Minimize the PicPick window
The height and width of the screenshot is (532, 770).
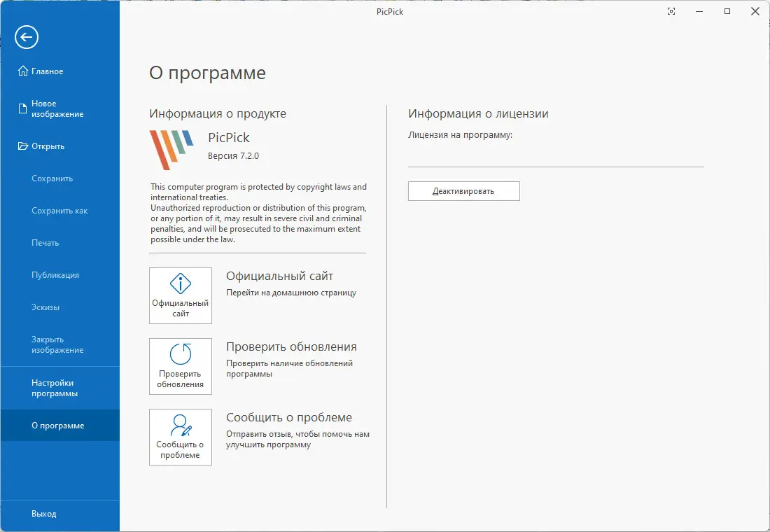pos(699,11)
